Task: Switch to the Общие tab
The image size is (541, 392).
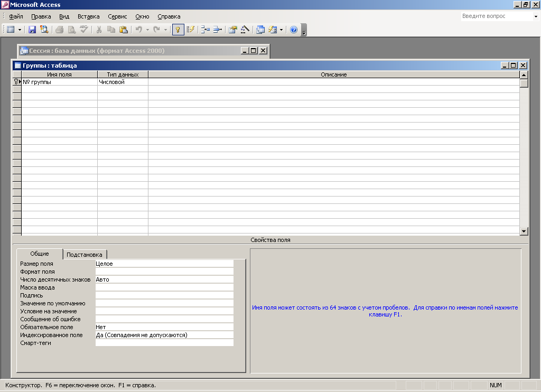Action: [x=40, y=254]
